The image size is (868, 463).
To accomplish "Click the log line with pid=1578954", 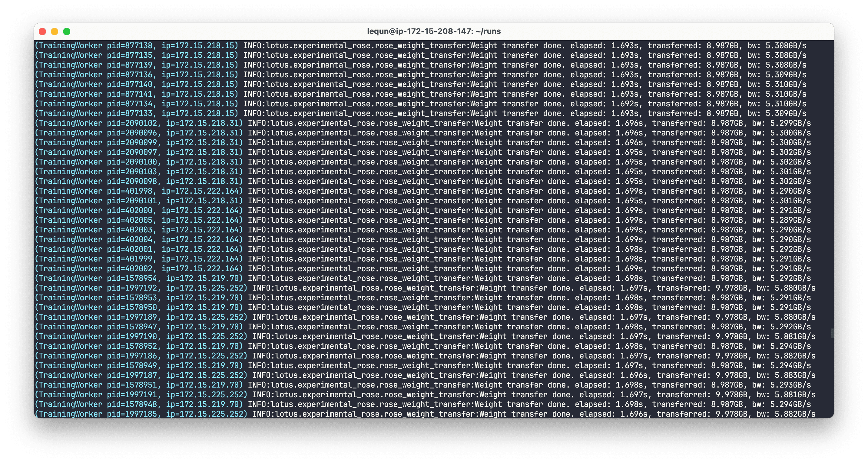I will (x=423, y=278).
